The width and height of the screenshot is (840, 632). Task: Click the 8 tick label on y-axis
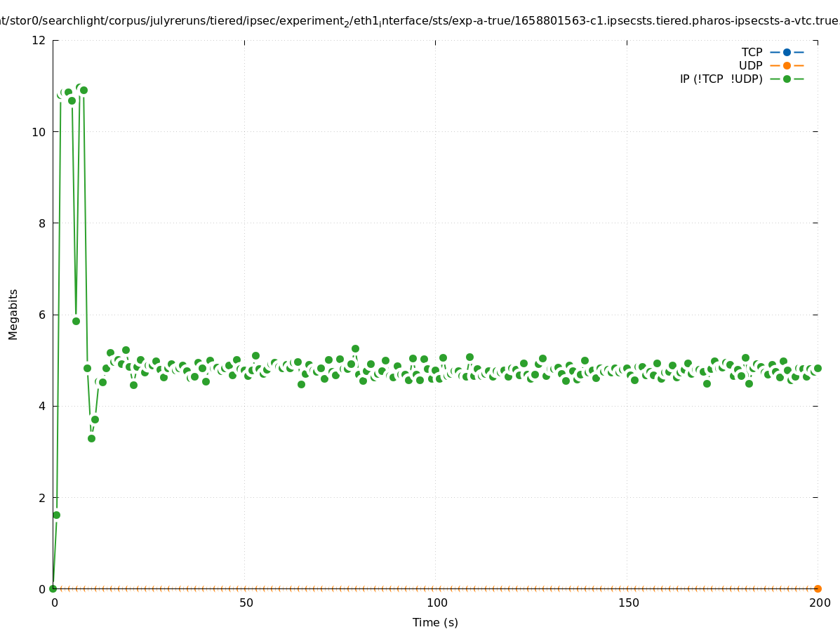[x=42, y=223]
